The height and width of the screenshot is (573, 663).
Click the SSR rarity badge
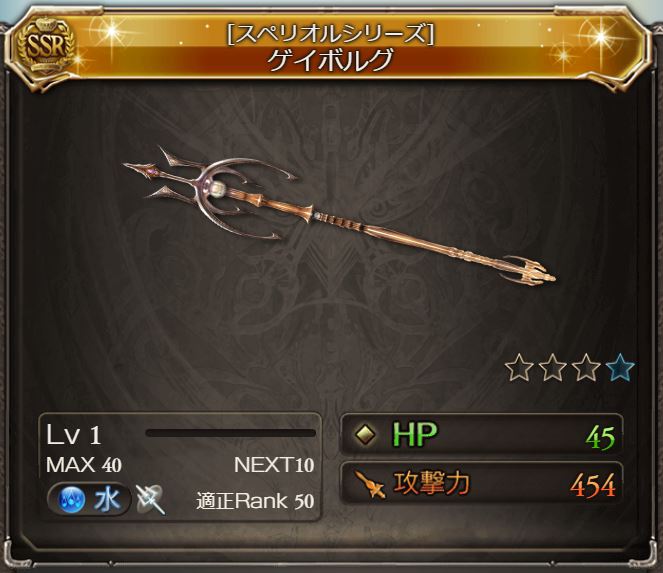tap(45, 47)
